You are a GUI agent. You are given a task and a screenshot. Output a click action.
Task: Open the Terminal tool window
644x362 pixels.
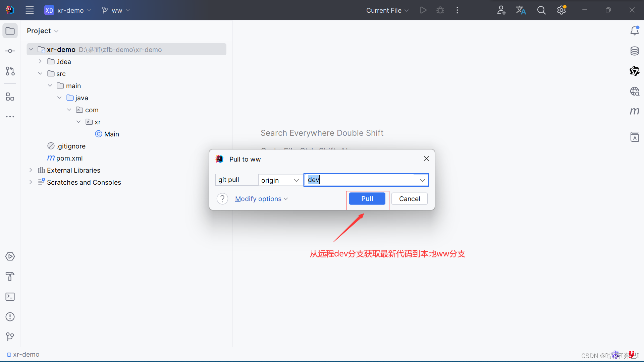10,297
